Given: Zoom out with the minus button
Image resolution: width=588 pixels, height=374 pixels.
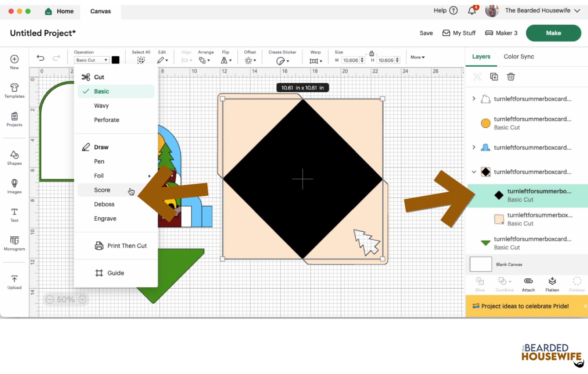Looking at the screenshot, I should [x=50, y=299].
